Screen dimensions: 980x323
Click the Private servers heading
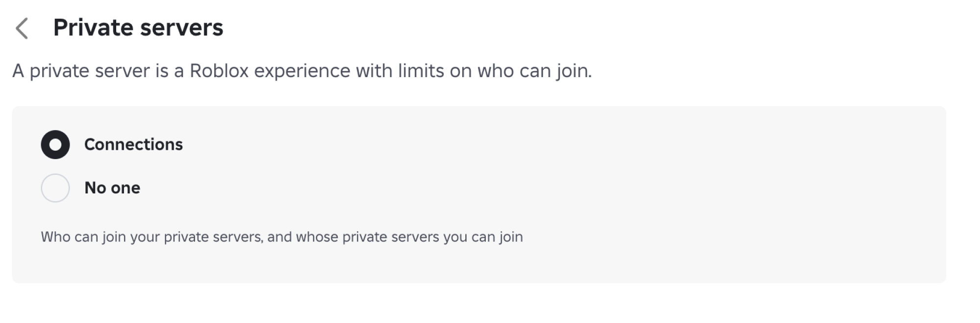pyautogui.click(x=139, y=28)
